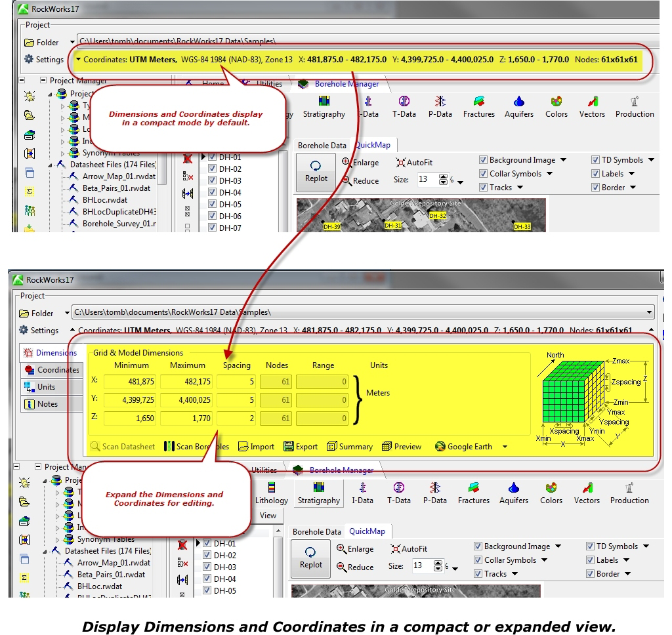
Task: Click the Y Maximum field 4,400,025
Action: 186,399
